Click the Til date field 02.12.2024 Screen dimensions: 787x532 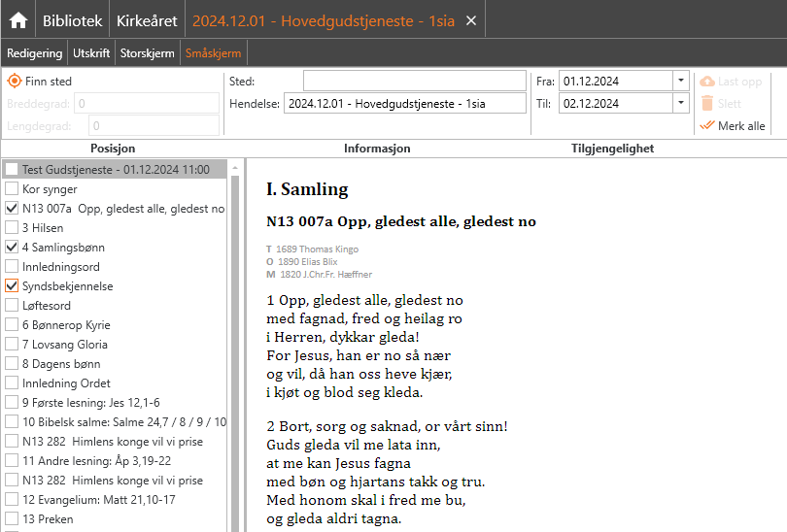pyautogui.click(x=616, y=103)
